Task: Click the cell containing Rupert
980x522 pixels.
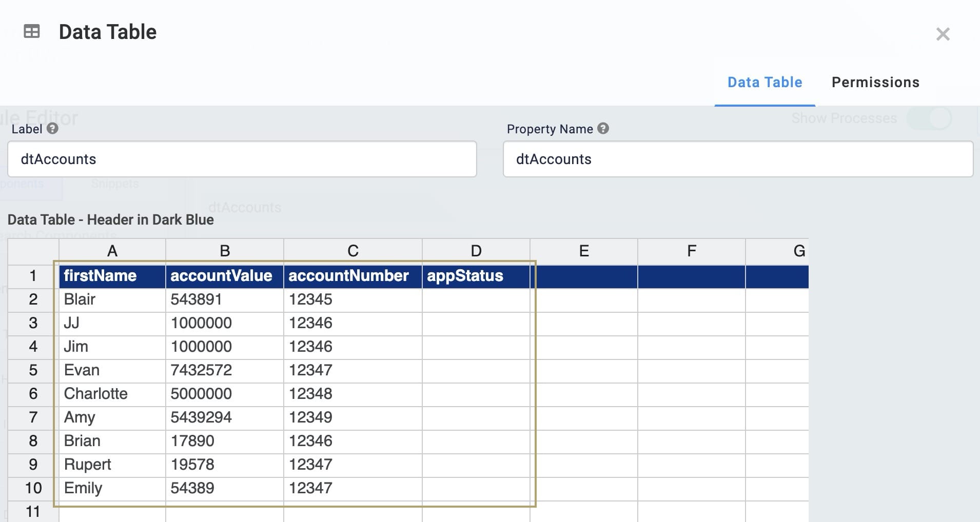Action: pyautogui.click(x=112, y=465)
